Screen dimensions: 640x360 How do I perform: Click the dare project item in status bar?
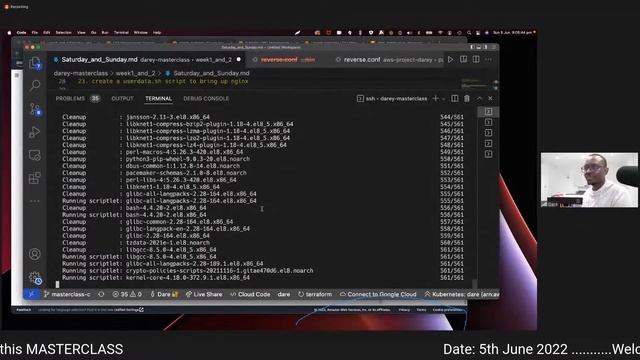(284, 294)
